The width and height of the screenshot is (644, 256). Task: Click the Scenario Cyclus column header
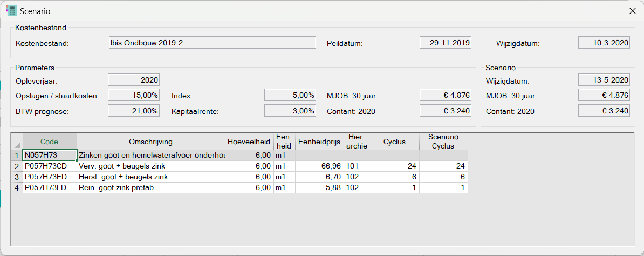point(443,142)
